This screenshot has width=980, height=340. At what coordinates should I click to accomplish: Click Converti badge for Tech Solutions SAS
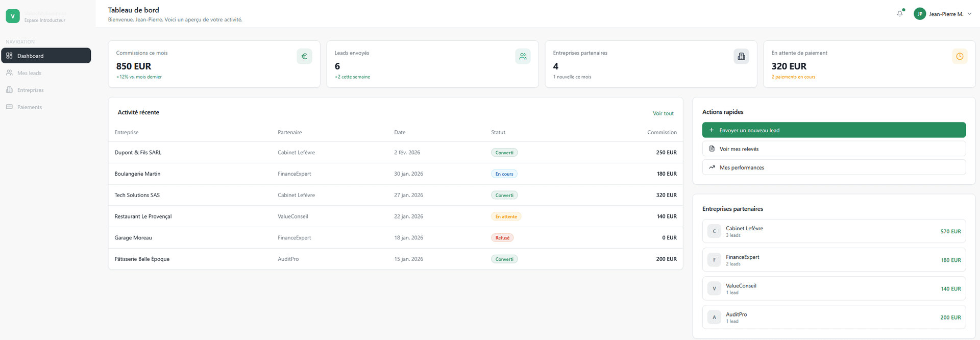(504, 195)
